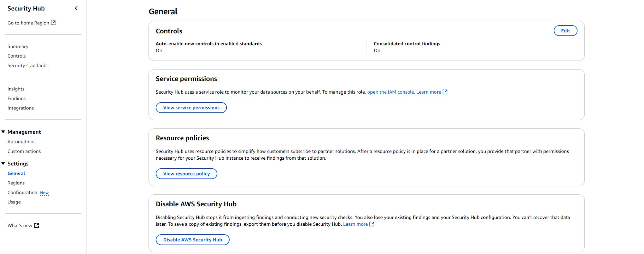
Task: Click Go to home Region link
Action: (28, 23)
